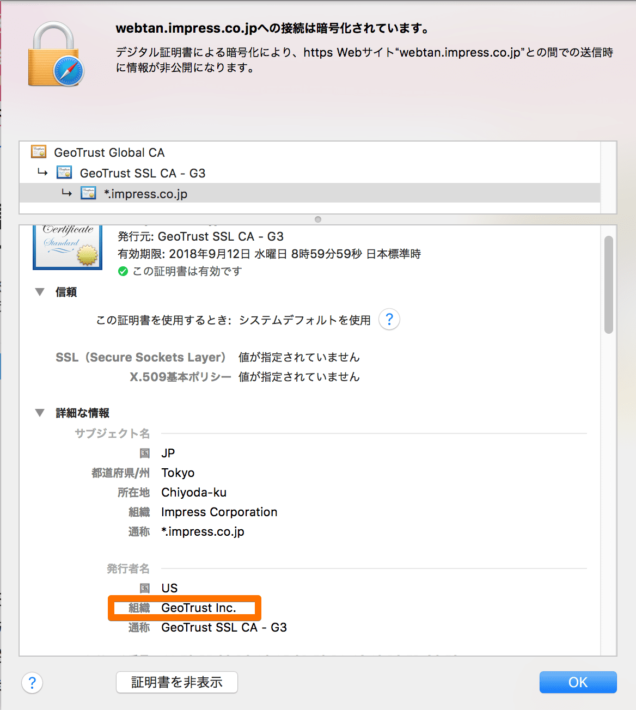This screenshot has height=710, width=636.
Task: Click the issuer country value US
Action: [x=169, y=588]
